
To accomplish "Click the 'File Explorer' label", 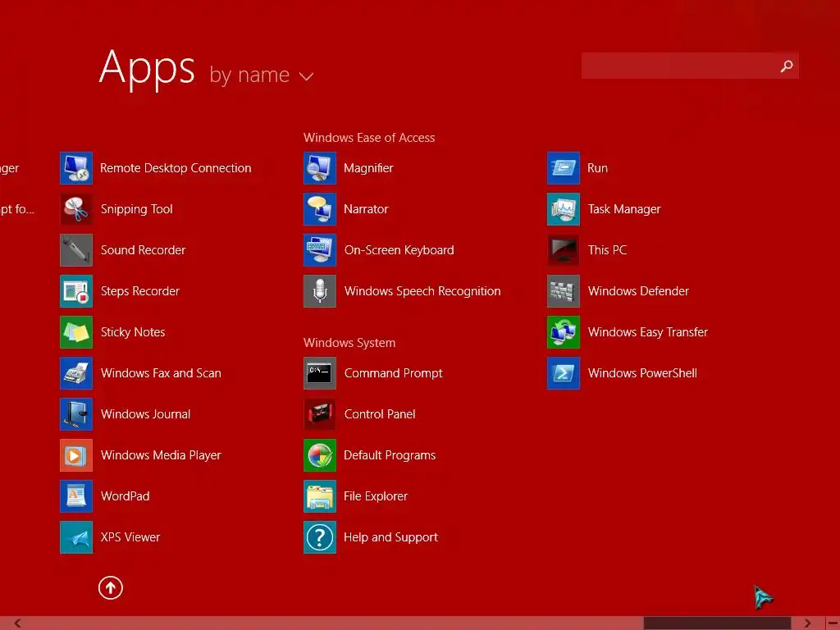I will point(376,496).
